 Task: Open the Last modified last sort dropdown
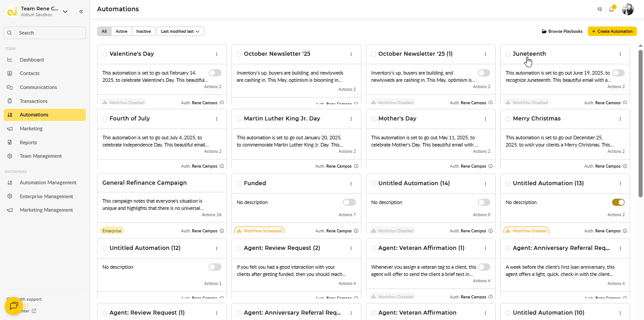pos(180,31)
